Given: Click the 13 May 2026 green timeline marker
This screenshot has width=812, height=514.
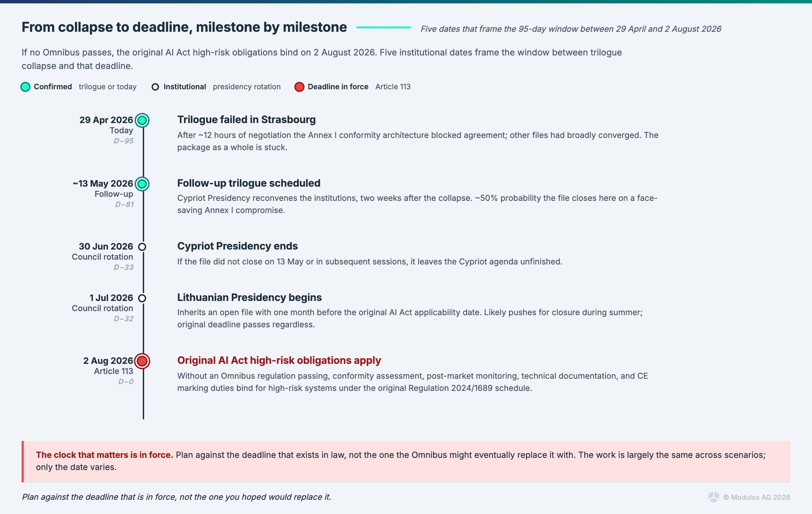Looking at the screenshot, I should point(142,184).
